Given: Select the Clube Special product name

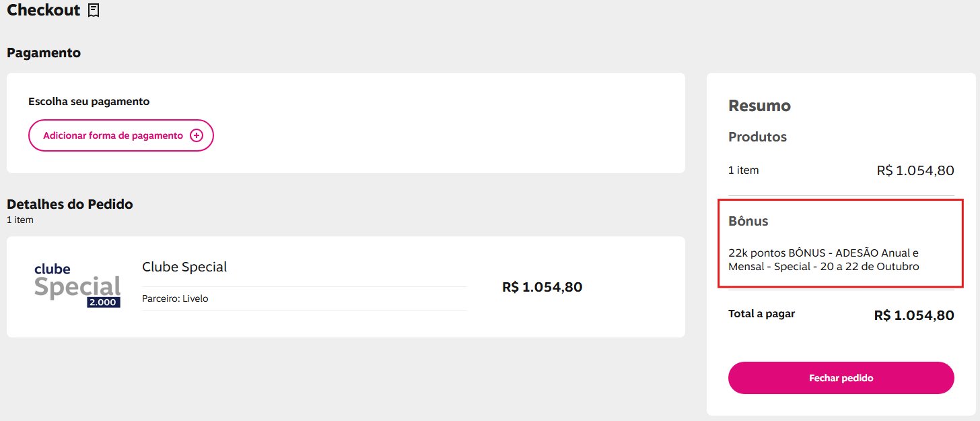Looking at the screenshot, I should [x=184, y=267].
